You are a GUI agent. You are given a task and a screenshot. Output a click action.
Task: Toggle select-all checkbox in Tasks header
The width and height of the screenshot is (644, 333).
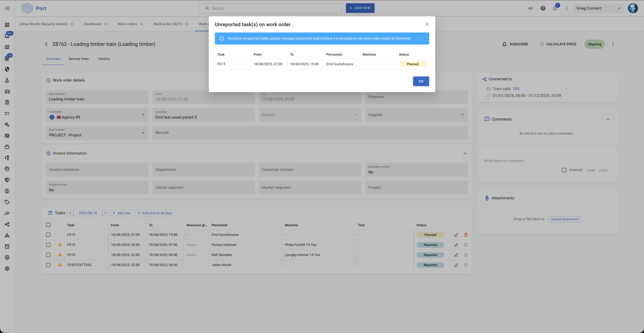(48, 225)
